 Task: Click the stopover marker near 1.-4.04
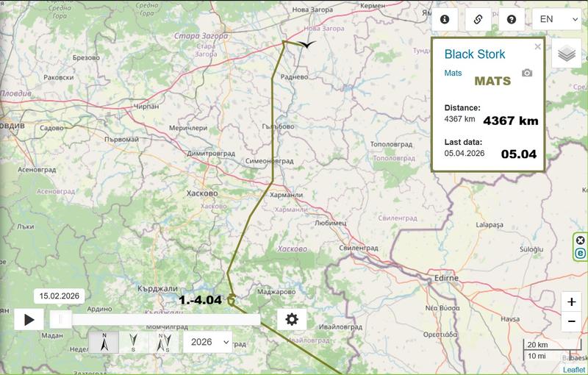pos(232,299)
